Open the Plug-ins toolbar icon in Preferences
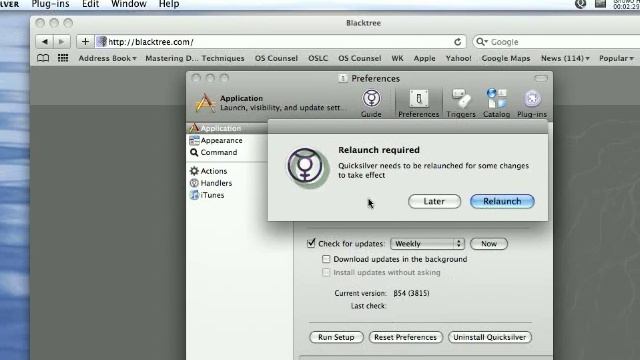Screen dimensions: 640x360 532,103
